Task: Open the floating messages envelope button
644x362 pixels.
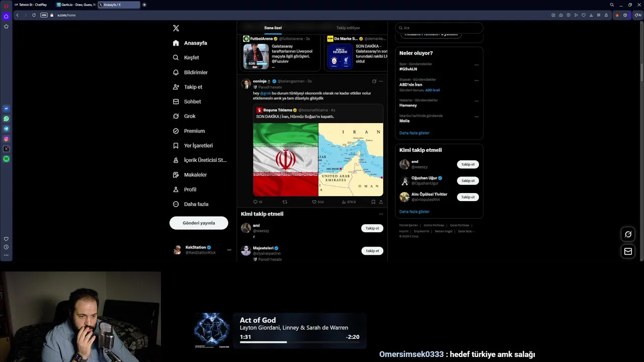Action: (x=628, y=251)
